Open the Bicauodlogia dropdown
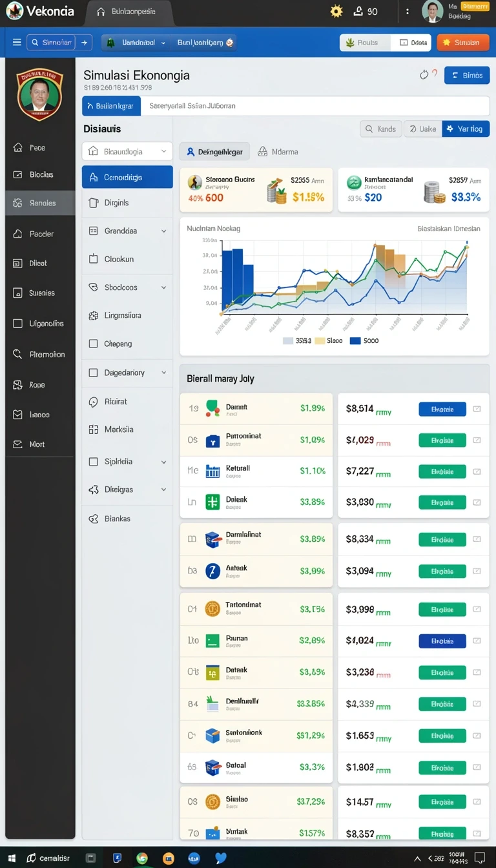The image size is (496, 868). click(127, 152)
